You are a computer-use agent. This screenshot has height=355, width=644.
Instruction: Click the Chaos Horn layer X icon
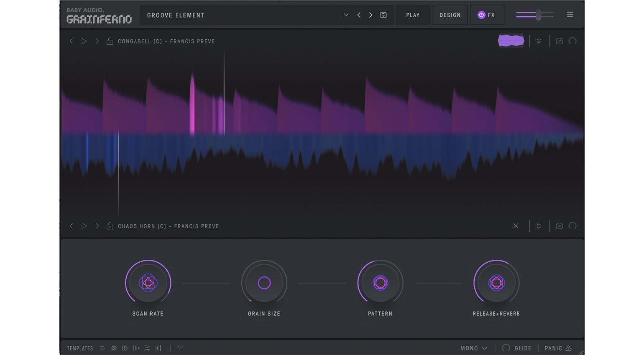pos(516,226)
